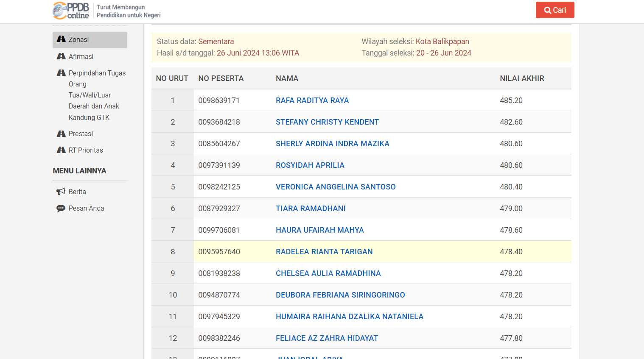Select participant number 0093684218
644x359 pixels.
pos(219,122)
